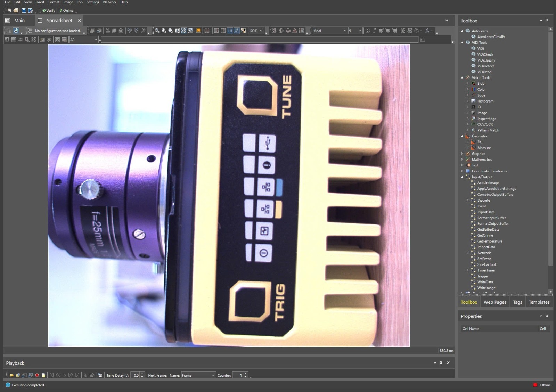
Task: Switch to the Web Pages tab
Action: (x=495, y=302)
